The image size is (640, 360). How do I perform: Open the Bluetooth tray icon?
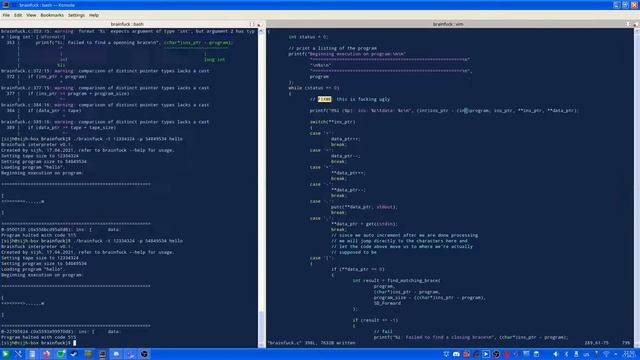pyautogui.click(x=567, y=354)
